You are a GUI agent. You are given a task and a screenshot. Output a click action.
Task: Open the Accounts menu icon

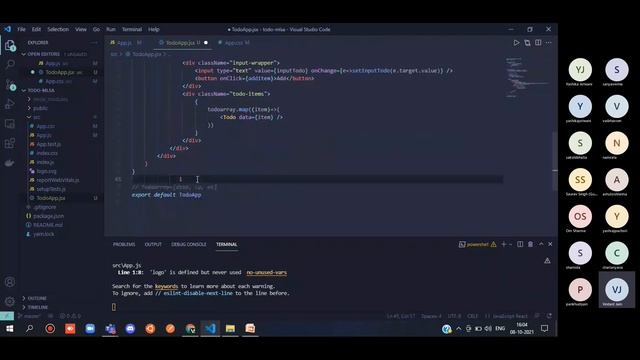point(10,282)
